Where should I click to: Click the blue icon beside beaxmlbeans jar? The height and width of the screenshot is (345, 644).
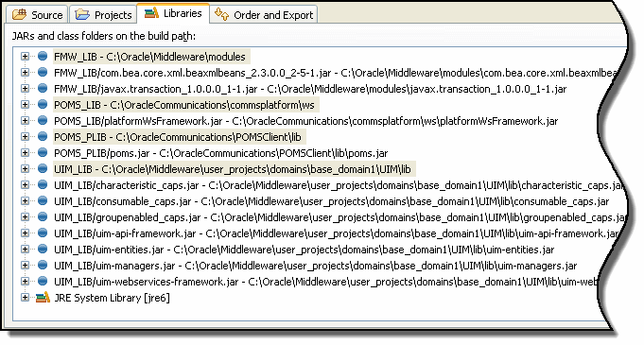click(x=43, y=72)
